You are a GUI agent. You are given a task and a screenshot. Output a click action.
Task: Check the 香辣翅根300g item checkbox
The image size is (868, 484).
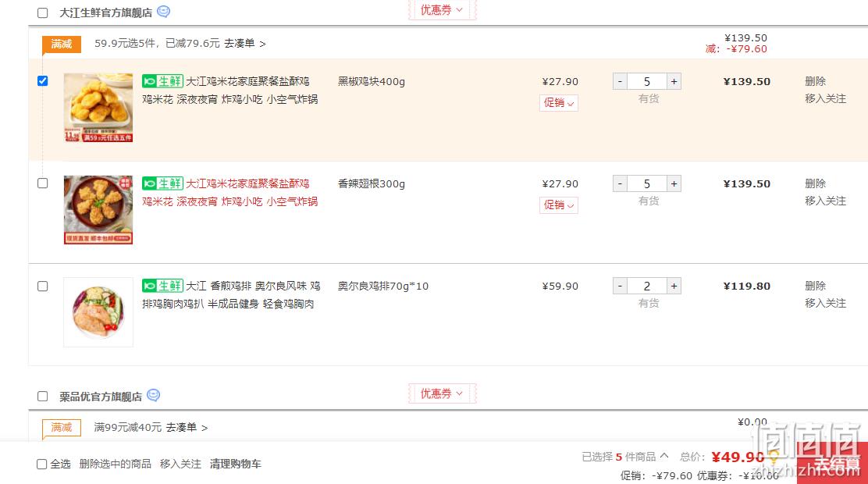(x=43, y=183)
